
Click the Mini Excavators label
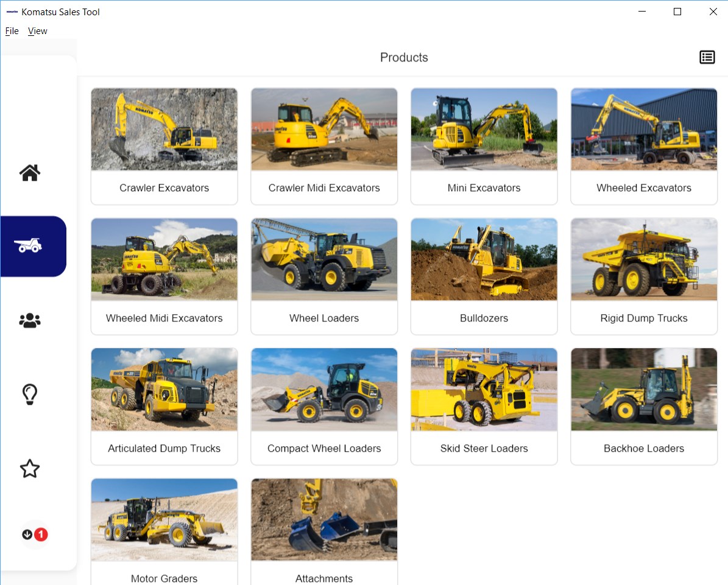pyautogui.click(x=484, y=188)
